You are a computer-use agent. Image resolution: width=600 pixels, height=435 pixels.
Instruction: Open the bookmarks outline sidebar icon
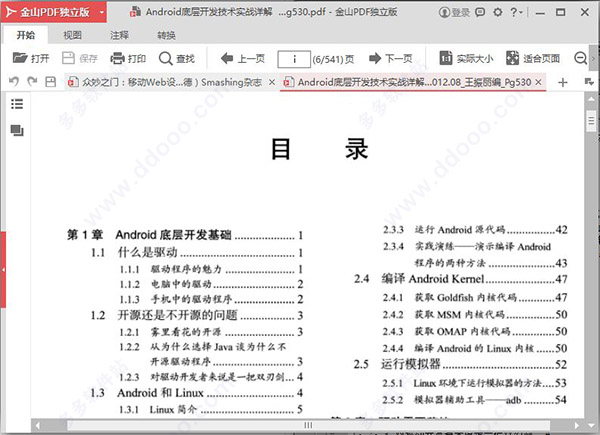point(17,104)
